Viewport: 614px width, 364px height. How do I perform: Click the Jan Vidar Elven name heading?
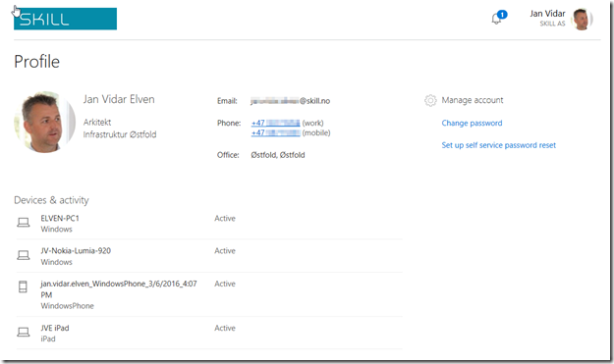(119, 99)
